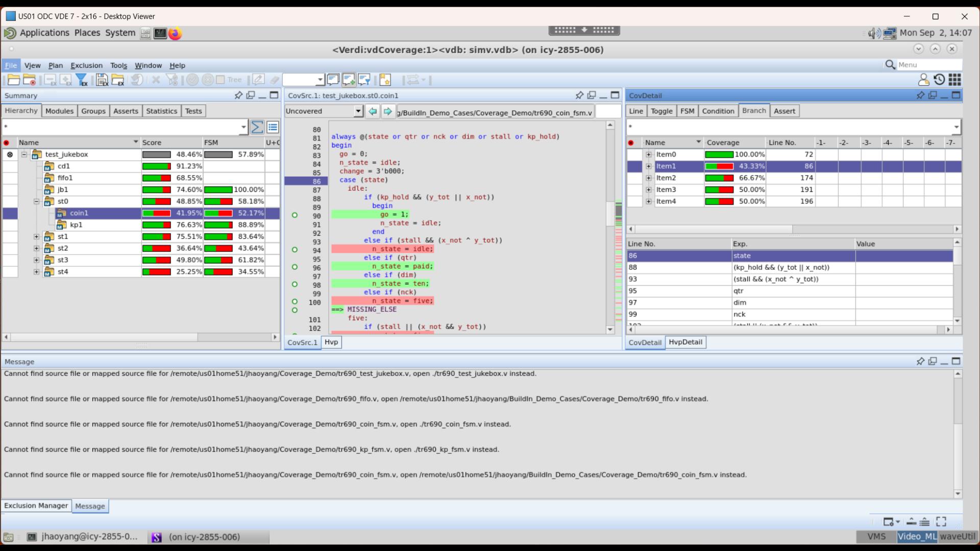Toggle green circle marker at line 98
The width and height of the screenshot is (980, 551).
click(295, 285)
